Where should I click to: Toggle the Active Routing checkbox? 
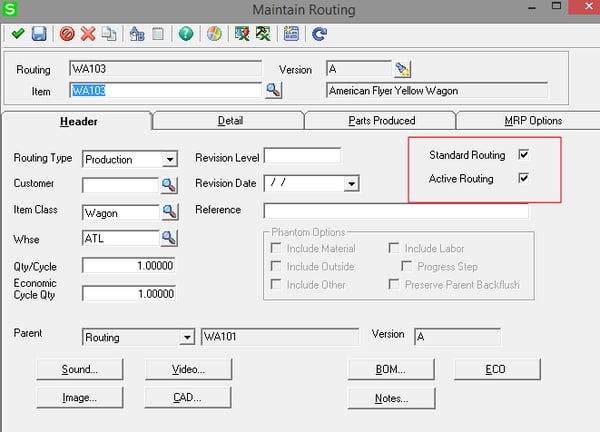(x=523, y=178)
